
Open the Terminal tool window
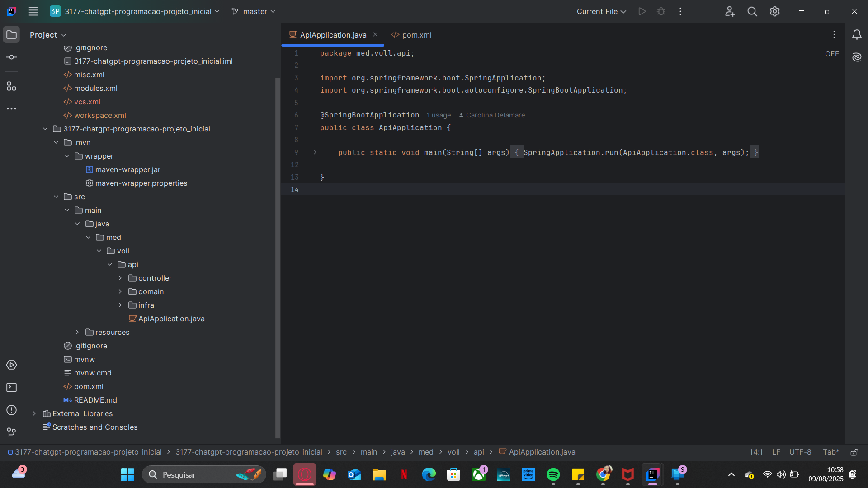(x=12, y=387)
